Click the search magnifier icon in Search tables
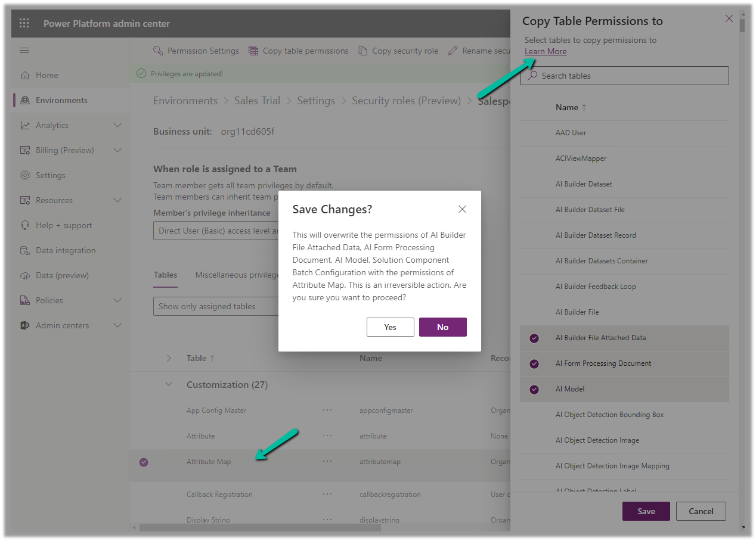 click(x=532, y=76)
